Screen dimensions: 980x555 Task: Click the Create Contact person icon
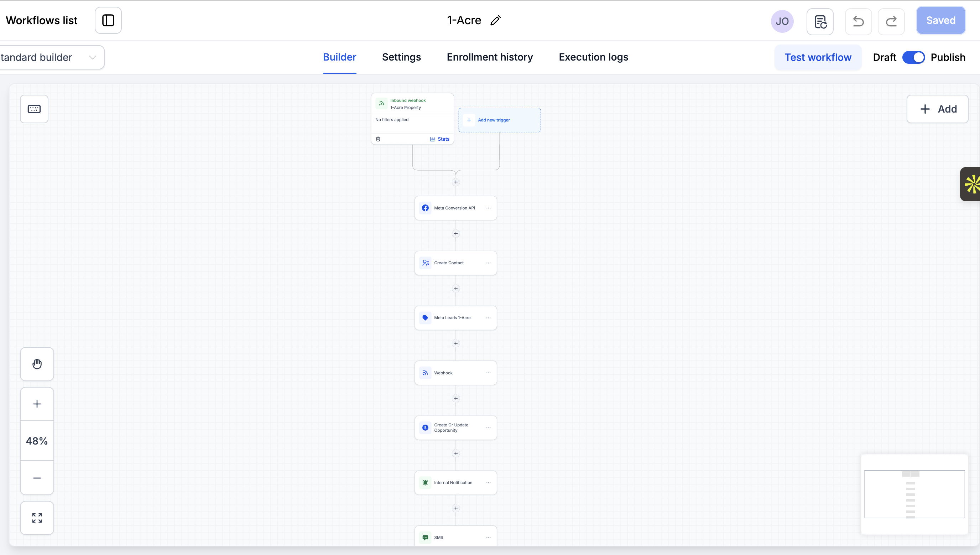pos(425,263)
